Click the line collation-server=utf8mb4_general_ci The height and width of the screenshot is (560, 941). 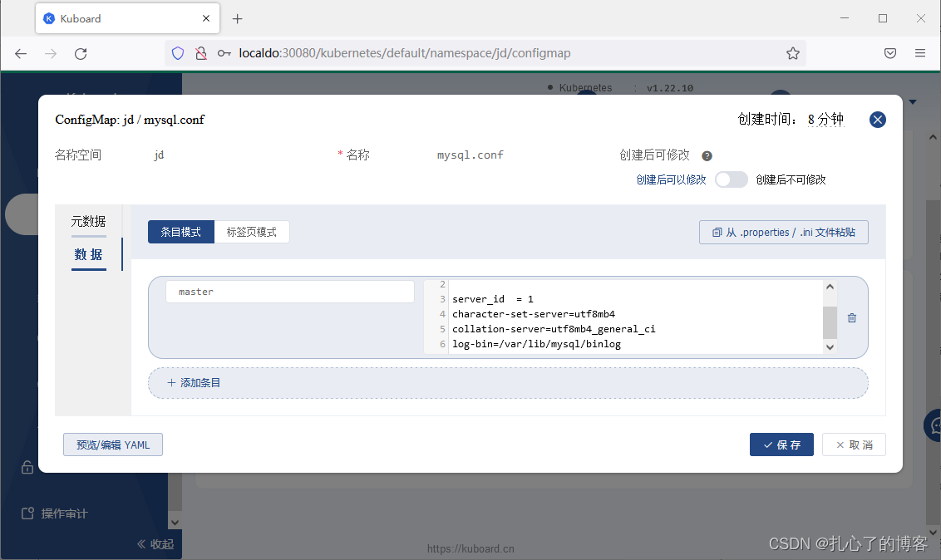(554, 329)
